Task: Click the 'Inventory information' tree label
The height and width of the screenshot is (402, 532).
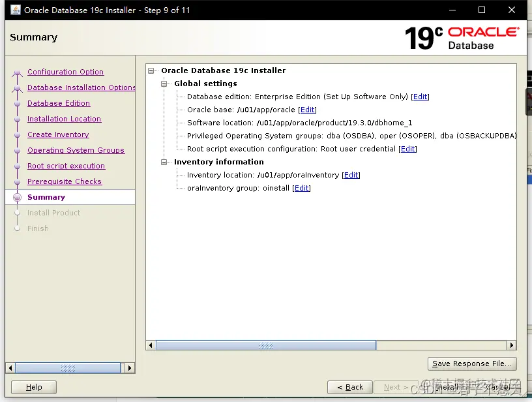Action: click(x=219, y=162)
